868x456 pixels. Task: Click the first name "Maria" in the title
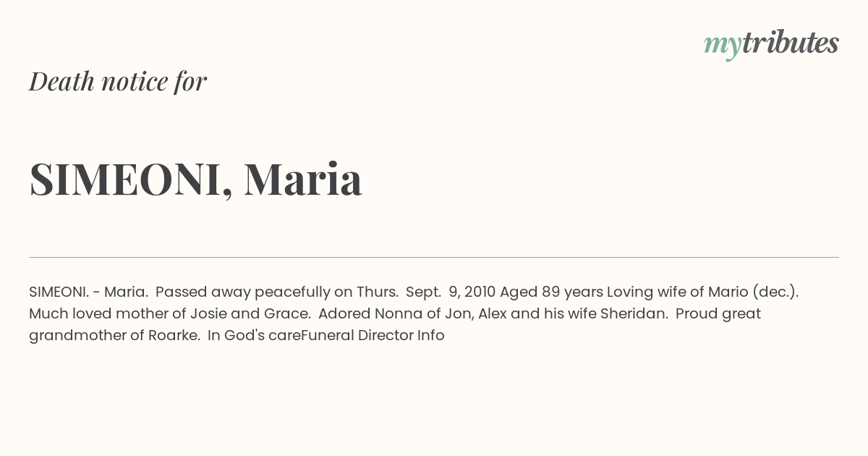click(302, 179)
